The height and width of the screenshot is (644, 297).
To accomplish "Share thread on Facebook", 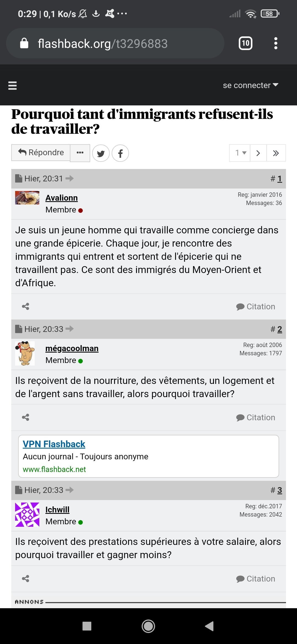I will click(x=120, y=153).
